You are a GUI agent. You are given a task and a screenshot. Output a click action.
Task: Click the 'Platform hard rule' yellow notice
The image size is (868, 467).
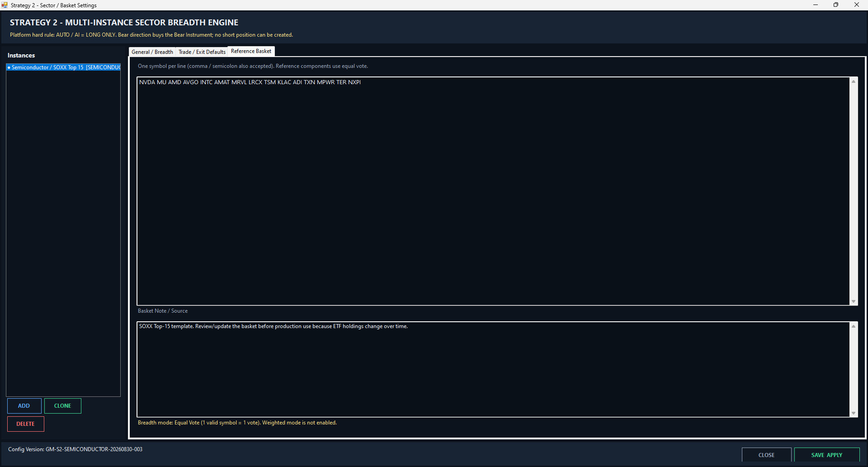click(x=151, y=35)
